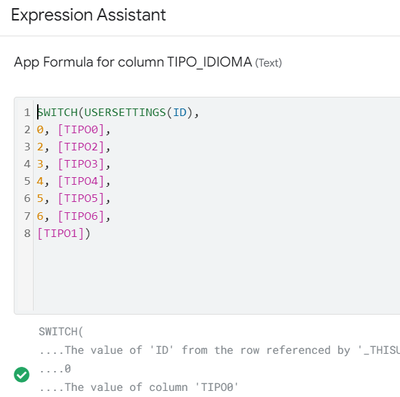Click the ID argument on line 1
Screen dimensions: 400x397
point(180,112)
